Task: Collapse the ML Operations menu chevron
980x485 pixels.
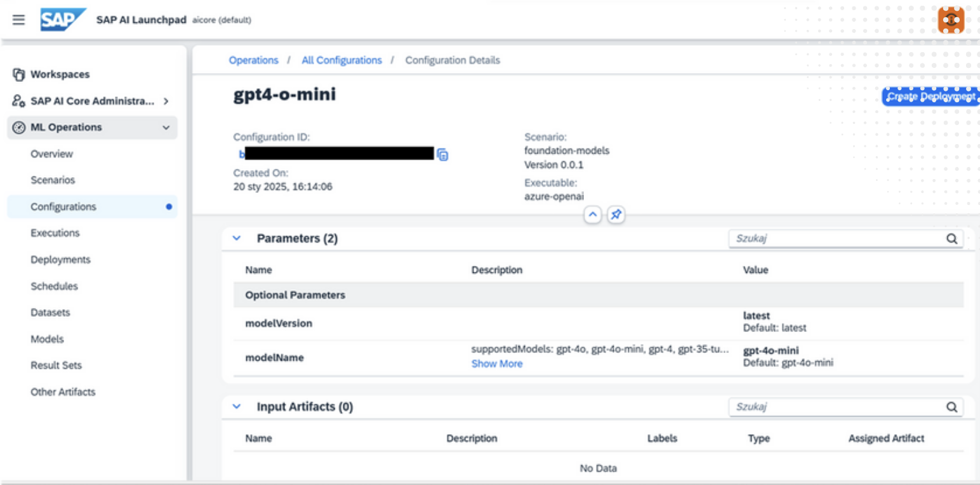Action: 166,128
